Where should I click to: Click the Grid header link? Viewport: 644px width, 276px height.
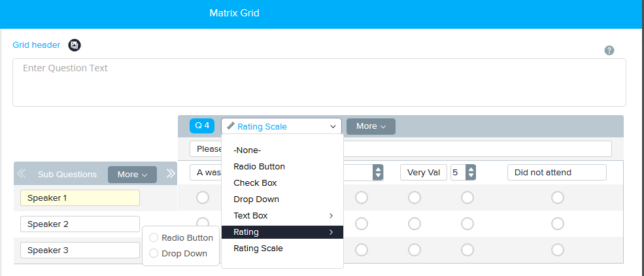37,45
